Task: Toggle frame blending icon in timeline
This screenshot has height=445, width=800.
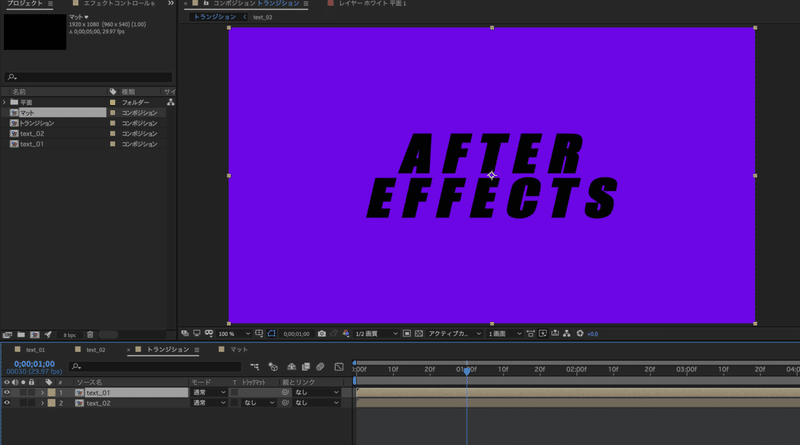Action: click(306, 366)
